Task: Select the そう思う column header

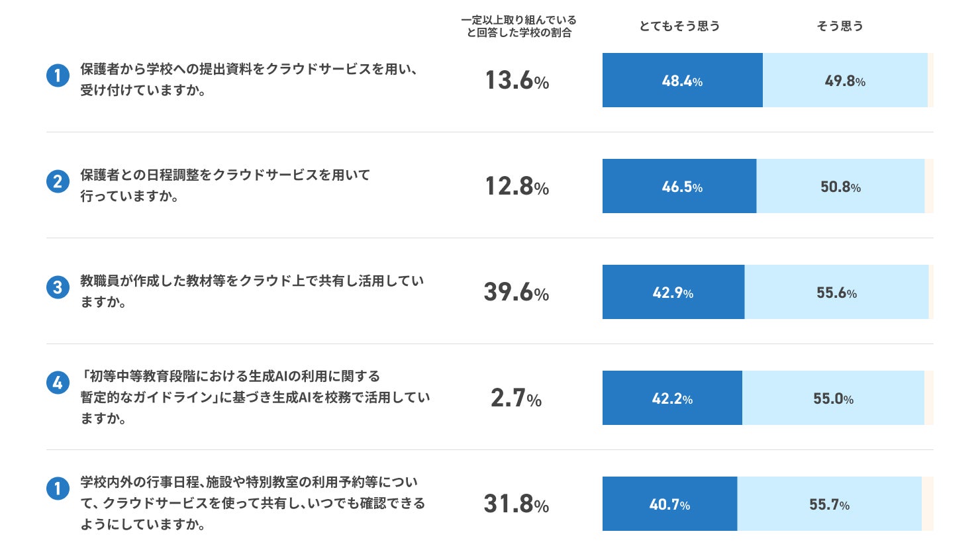Action: [840, 26]
